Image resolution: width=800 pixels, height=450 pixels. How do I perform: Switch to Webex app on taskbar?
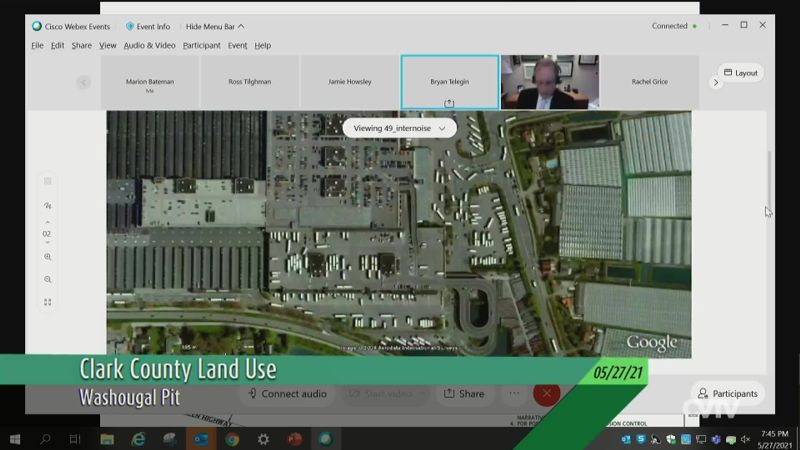click(326, 439)
